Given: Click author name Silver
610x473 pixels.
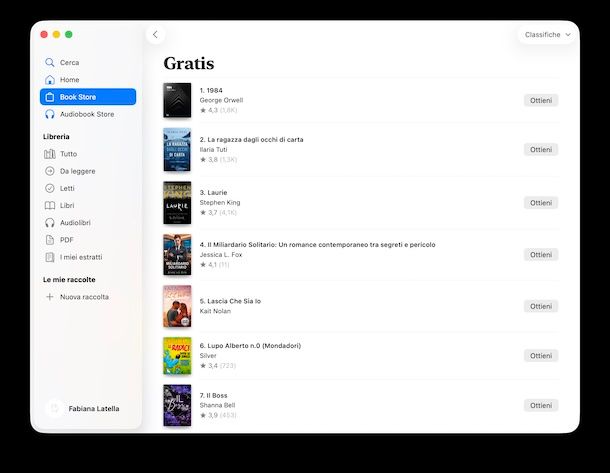Looking at the screenshot, I should click(208, 356).
